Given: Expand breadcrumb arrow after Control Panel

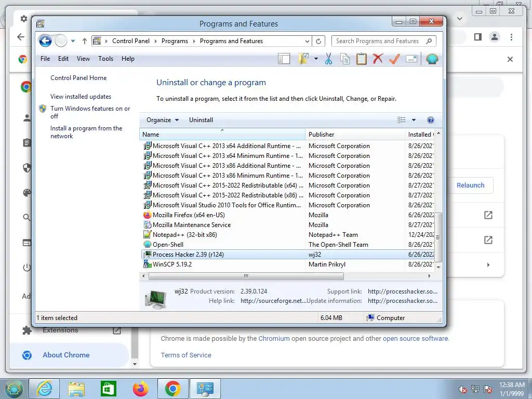Looking at the screenshot, I should [156, 41].
